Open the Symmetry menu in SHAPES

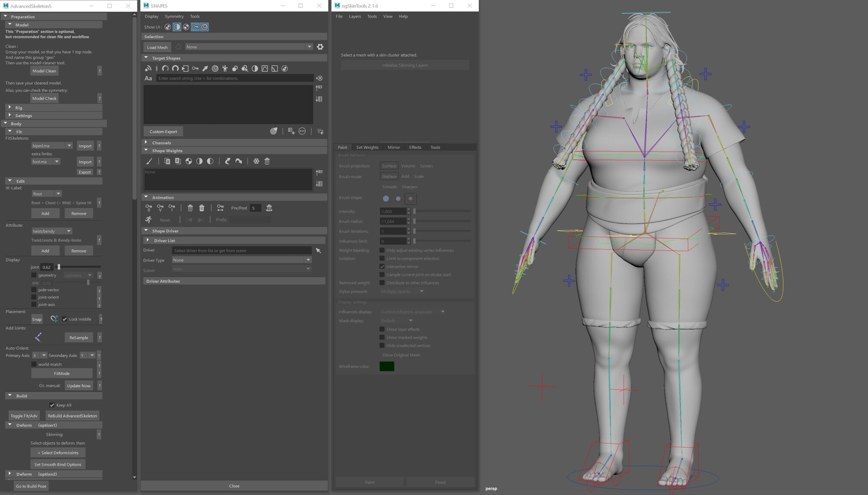coord(174,16)
